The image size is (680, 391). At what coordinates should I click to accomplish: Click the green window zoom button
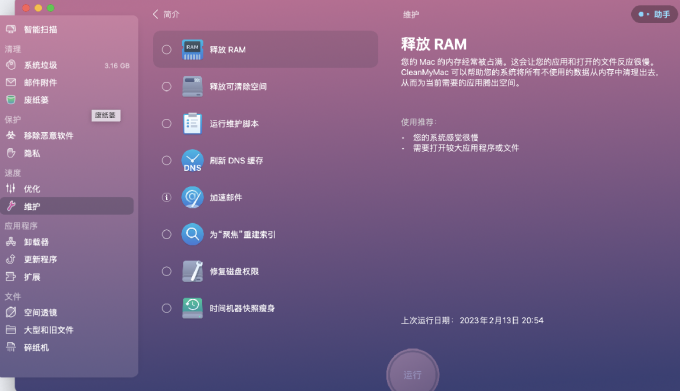(50, 8)
